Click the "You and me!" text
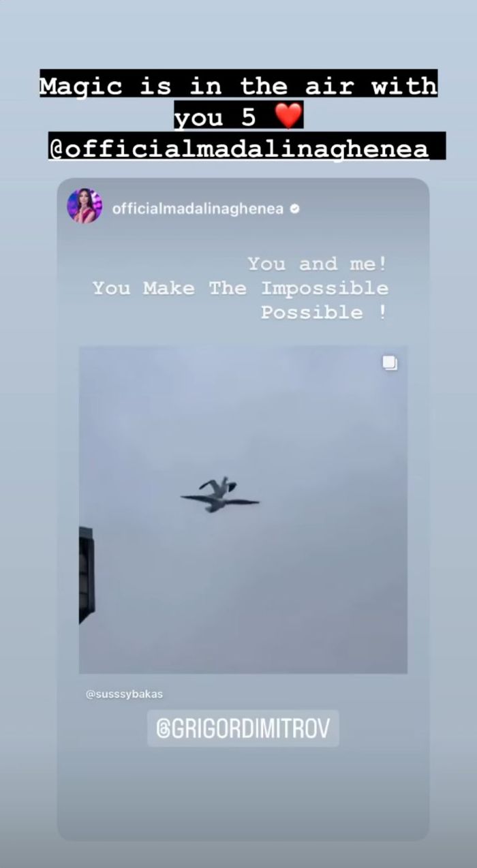The width and height of the screenshot is (477, 868). coord(318,264)
